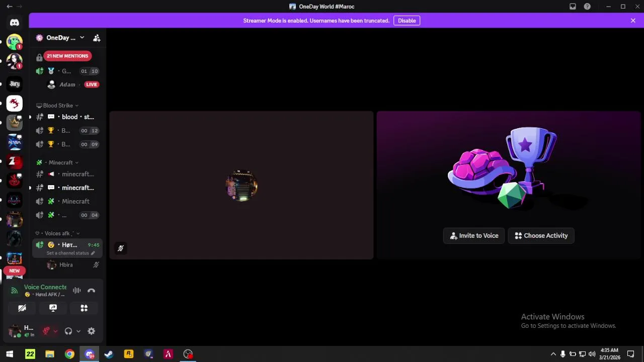Open Discord home direct messages icon
Image resolution: width=644 pixels, height=362 pixels.
(x=15, y=23)
